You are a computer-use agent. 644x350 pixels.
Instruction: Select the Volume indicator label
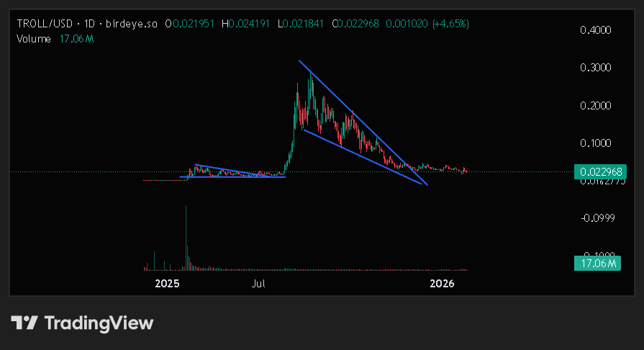pos(34,39)
